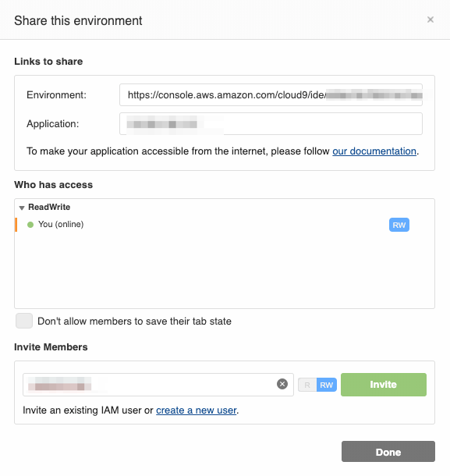Click empty area in the access list
450x476 pixels.
pyautogui.click(x=225, y=270)
